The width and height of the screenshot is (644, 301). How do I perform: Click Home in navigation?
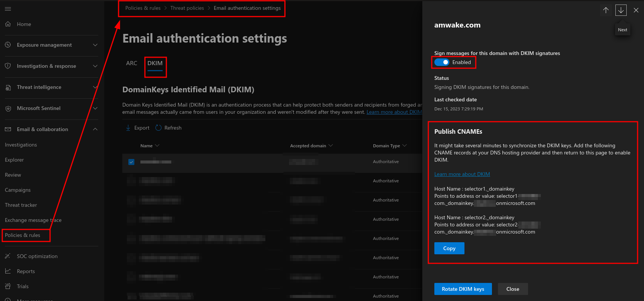(x=24, y=24)
